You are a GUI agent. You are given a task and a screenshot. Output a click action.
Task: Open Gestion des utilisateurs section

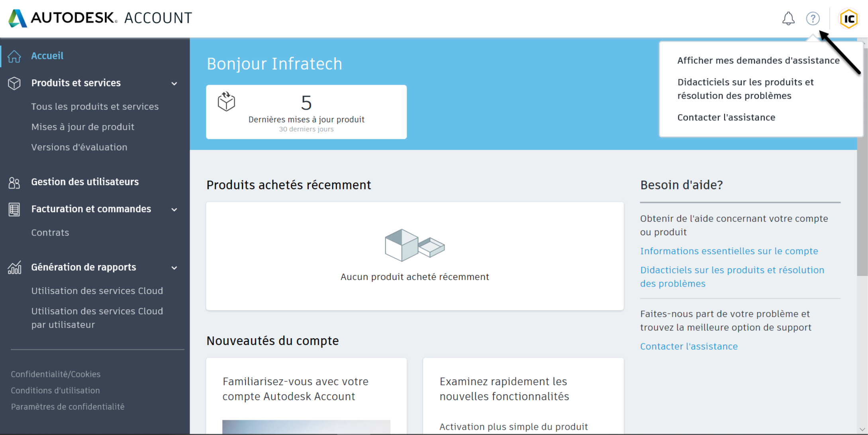click(85, 182)
